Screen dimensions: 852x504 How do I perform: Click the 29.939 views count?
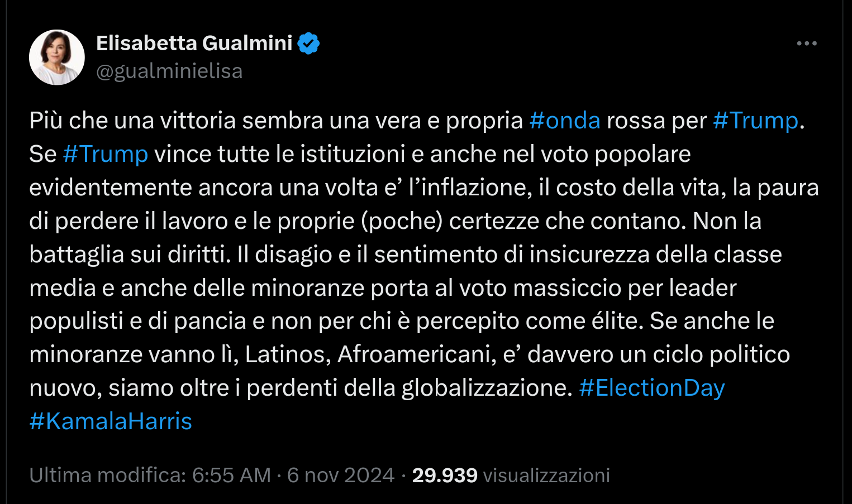(445, 476)
